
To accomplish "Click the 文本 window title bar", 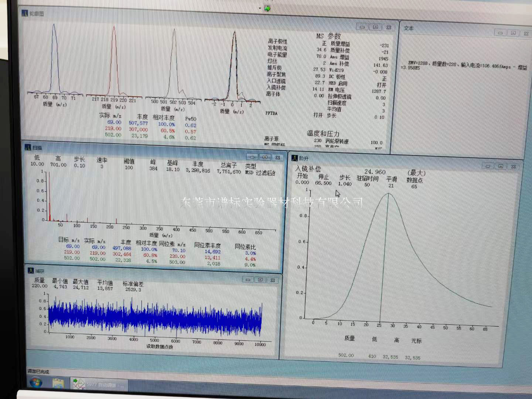I will click(x=443, y=29).
